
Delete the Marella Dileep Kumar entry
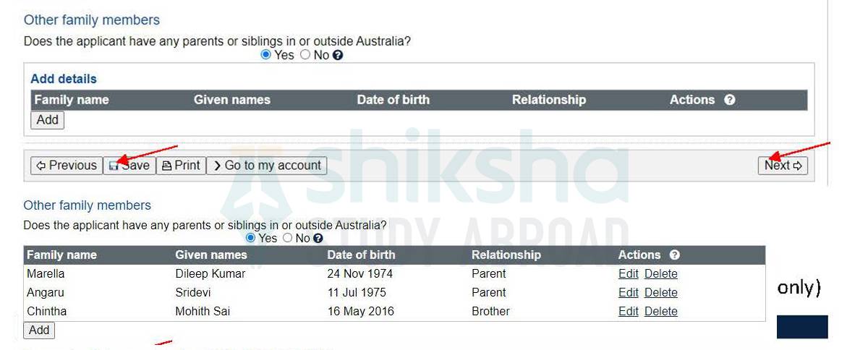pos(660,274)
